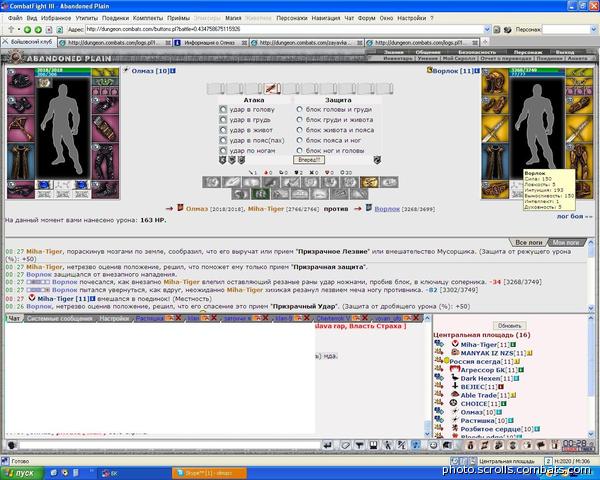Click the lone shield icon right of Вперед

pyautogui.click(x=377, y=160)
